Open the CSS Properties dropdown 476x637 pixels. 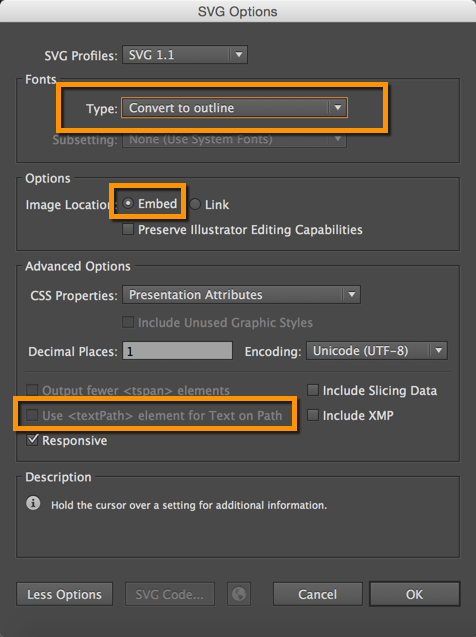241,295
